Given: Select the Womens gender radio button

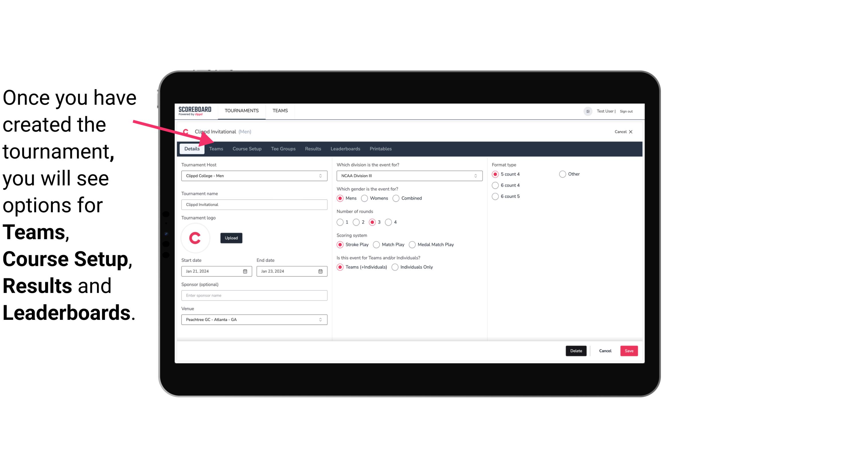Looking at the screenshot, I should [x=365, y=198].
